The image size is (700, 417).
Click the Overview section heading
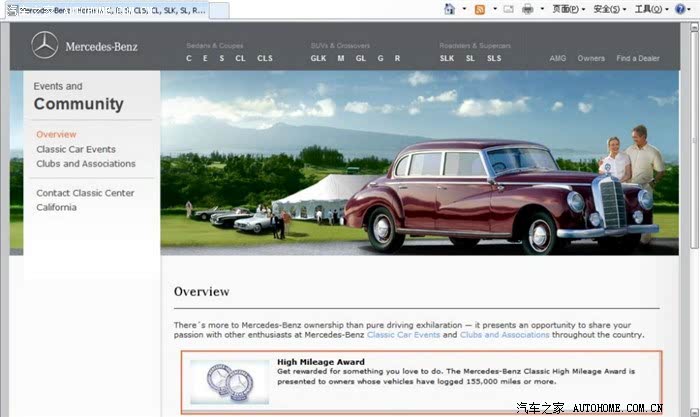pyautogui.click(x=201, y=292)
